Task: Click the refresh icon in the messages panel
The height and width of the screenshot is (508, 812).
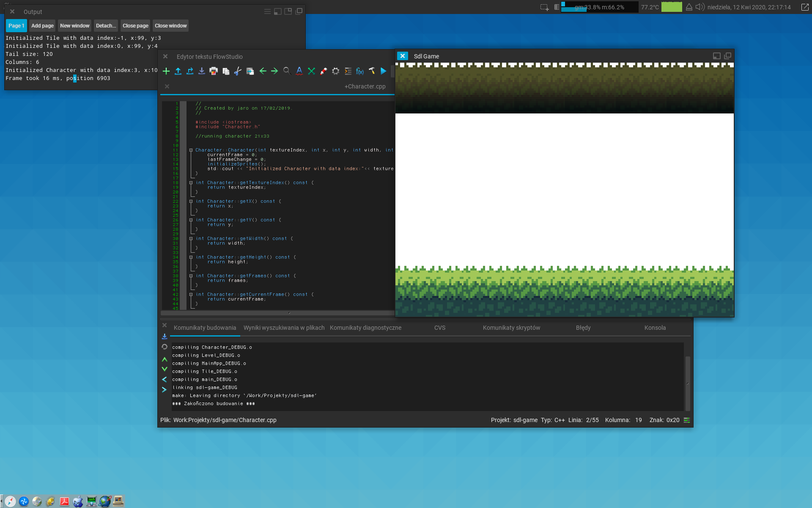Action: click(x=165, y=347)
